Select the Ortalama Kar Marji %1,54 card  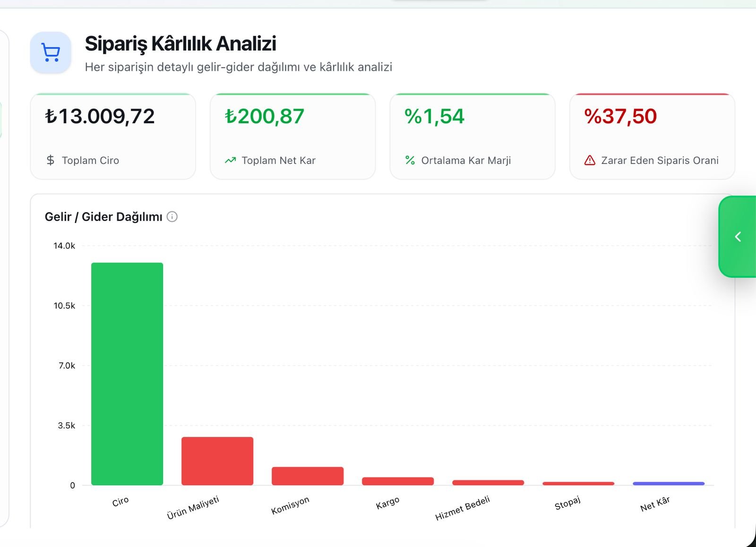click(x=472, y=137)
